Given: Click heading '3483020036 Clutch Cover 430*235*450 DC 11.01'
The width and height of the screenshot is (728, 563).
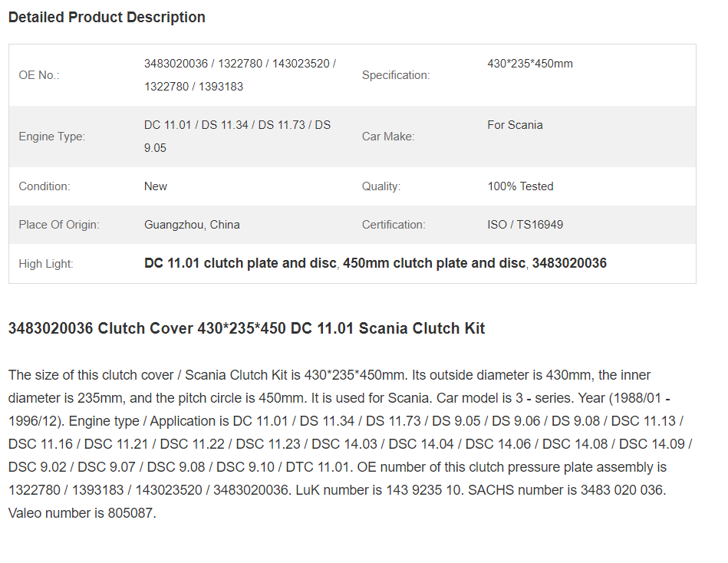Looking at the screenshot, I should (246, 328).
